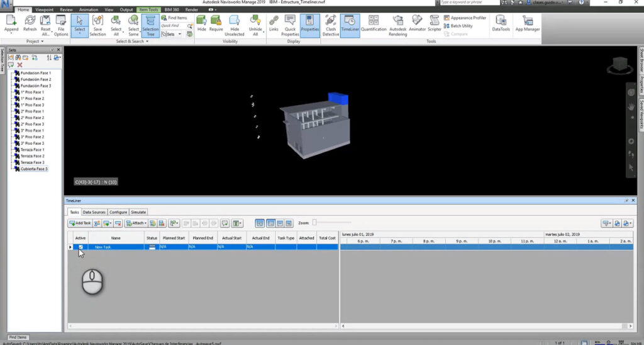Click the TimeLiner ribbon icon
Image resolution: width=644 pixels, height=345 pixels.
pyautogui.click(x=351, y=25)
